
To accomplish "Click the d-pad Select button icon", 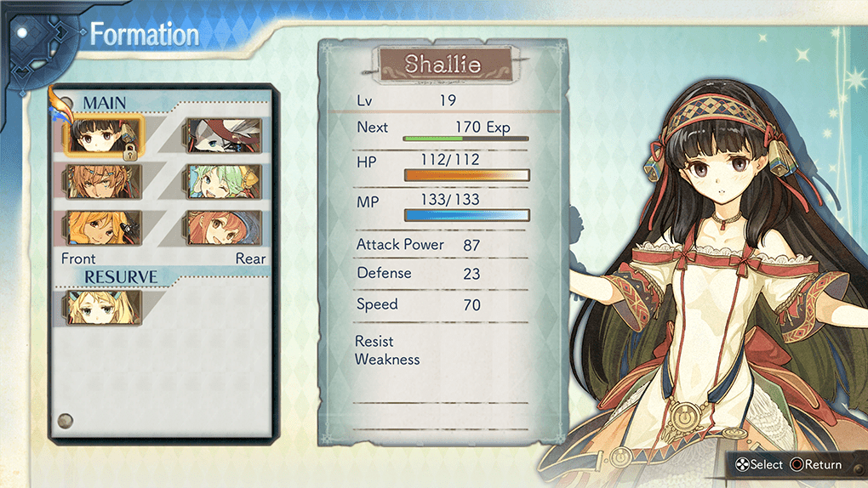I will (742, 465).
